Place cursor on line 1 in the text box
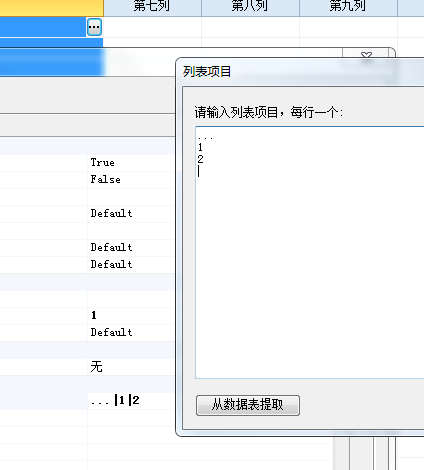This screenshot has width=424, height=470. 200,147
